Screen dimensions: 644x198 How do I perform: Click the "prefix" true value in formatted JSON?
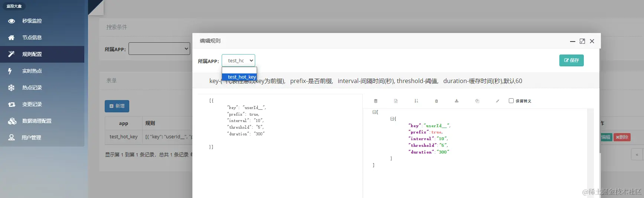pyautogui.click(x=436, y=132)
